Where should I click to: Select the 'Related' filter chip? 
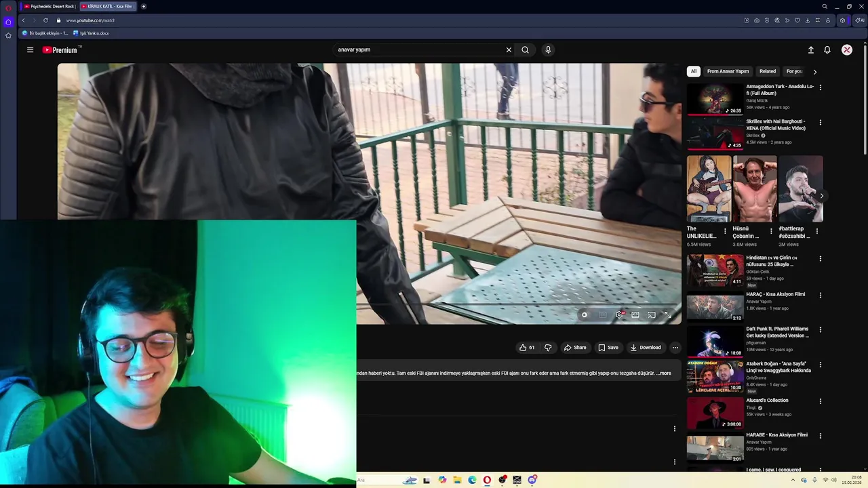[x=768, y=71]
